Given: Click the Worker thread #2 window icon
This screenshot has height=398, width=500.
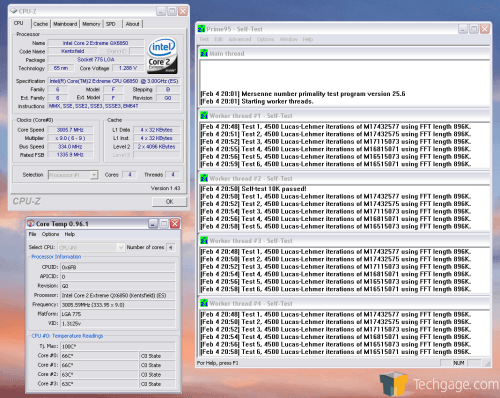Looking at the screenshot, I should click(x=204, y=178).
